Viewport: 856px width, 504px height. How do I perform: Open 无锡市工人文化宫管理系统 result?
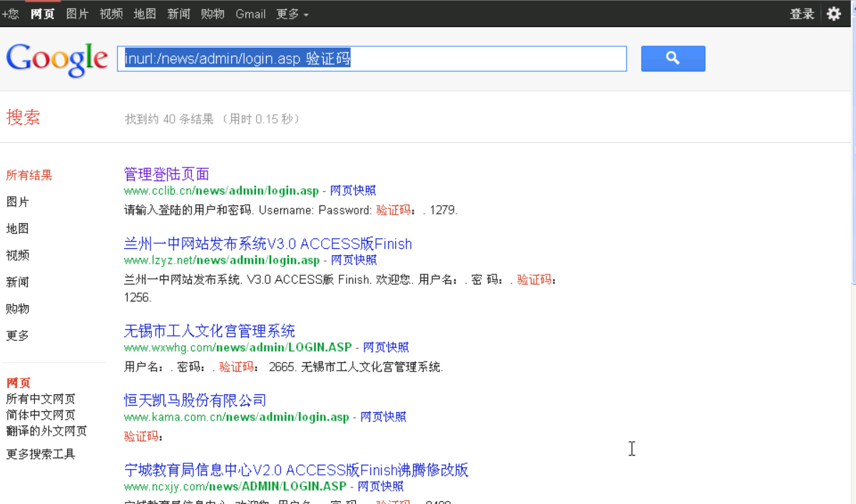(209, 331)
